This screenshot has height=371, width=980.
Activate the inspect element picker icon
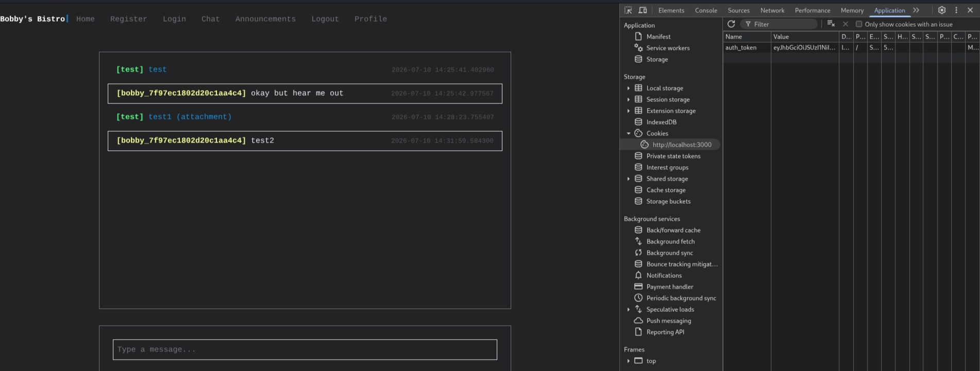tap(628, 10)
